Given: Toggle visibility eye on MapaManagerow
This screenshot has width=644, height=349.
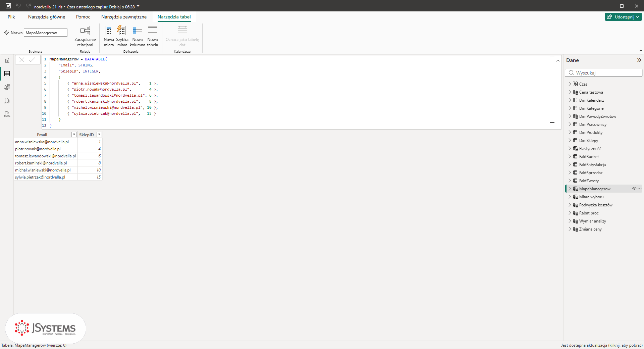Looking at the screenshot, I should tap(634, 189).
